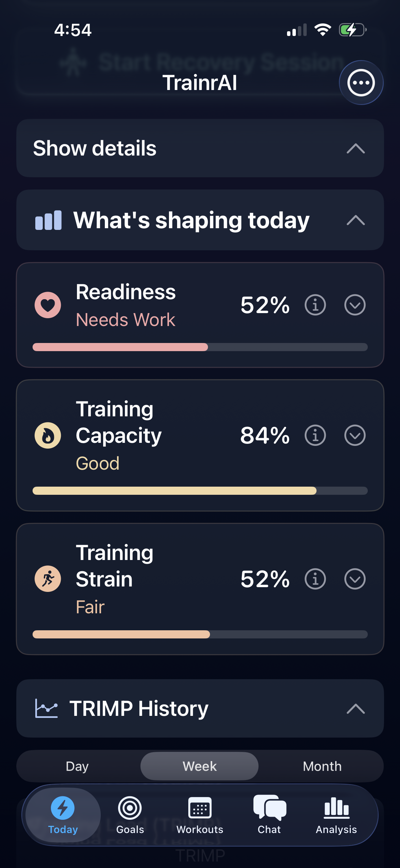View Training Capacity info tooltip

click(315, 435)
